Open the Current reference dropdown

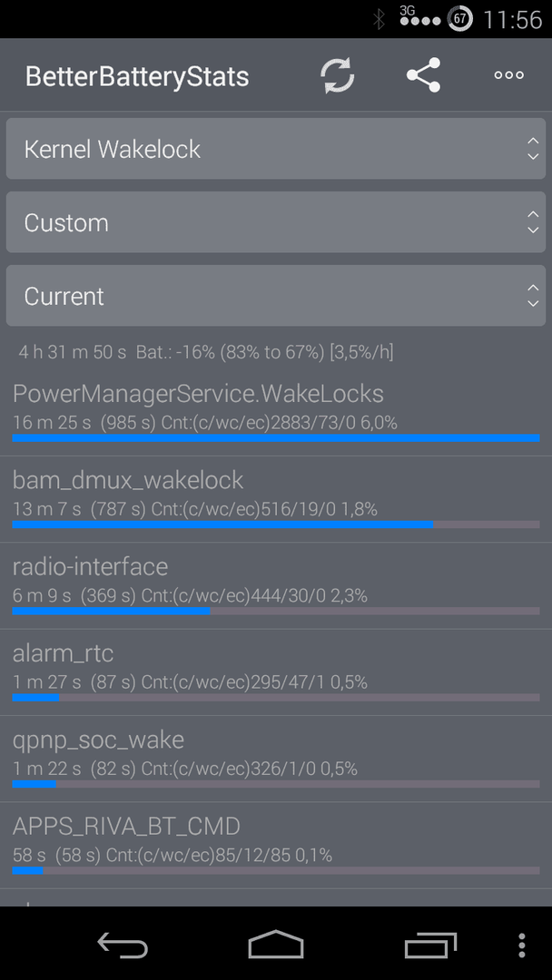coord(276,295)
